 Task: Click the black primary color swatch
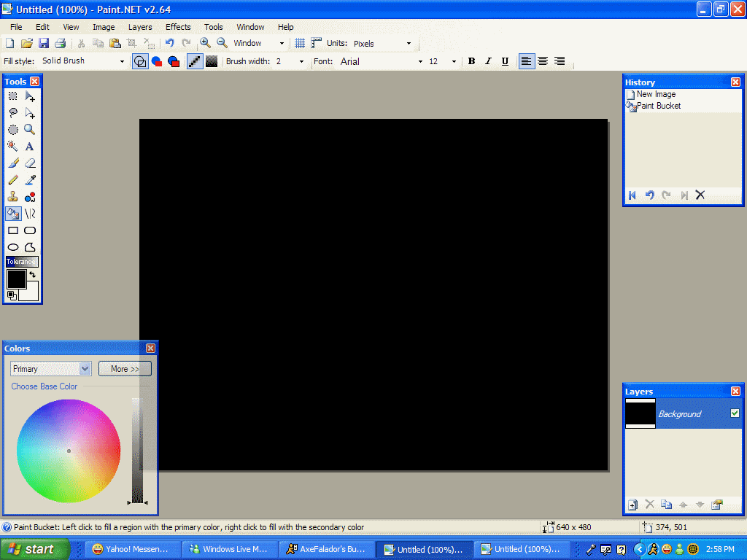tap(15, 279)
